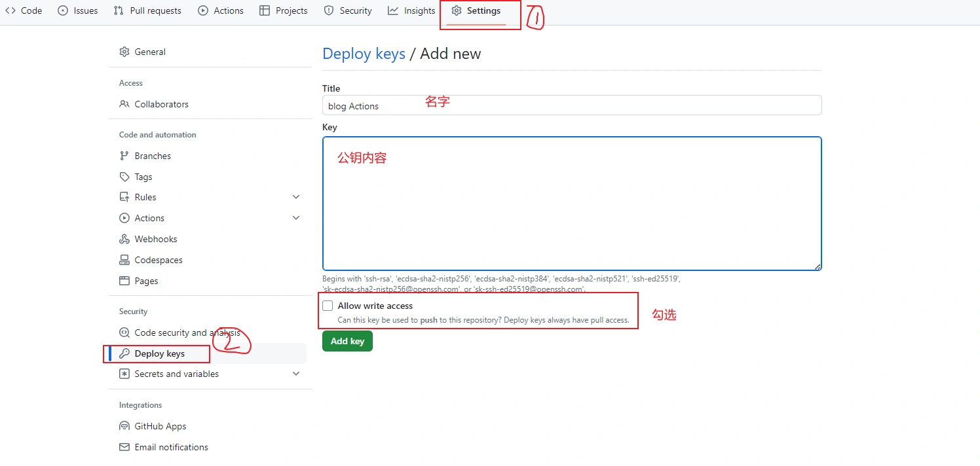The image size is (980, 466).
Task: Click the Rules sidebar icon
Action: 124,197
